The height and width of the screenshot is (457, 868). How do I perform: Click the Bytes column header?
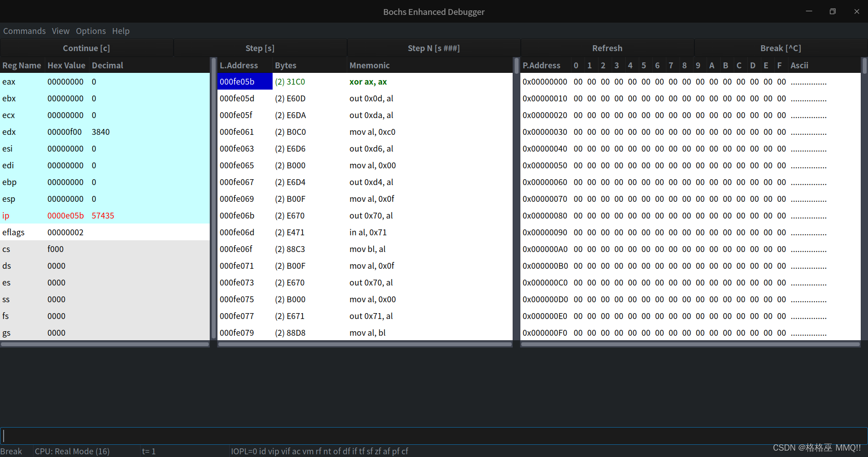click(x=310, y=65)
